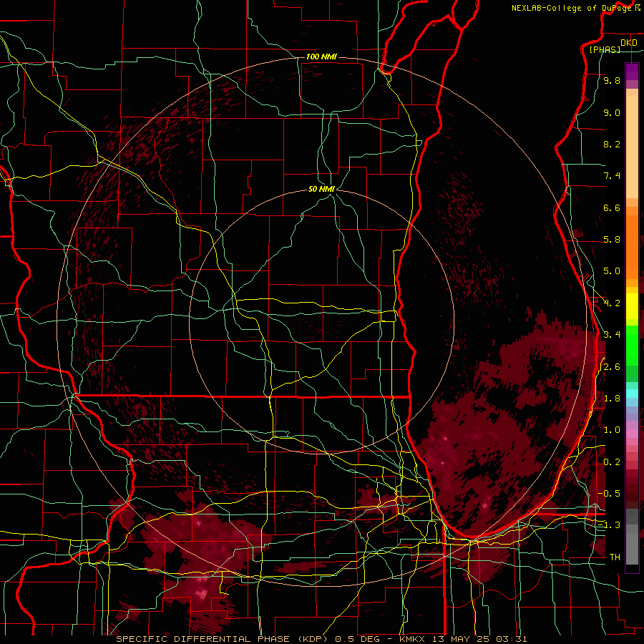Click the -0.5 value on the scale

point(609,494)
